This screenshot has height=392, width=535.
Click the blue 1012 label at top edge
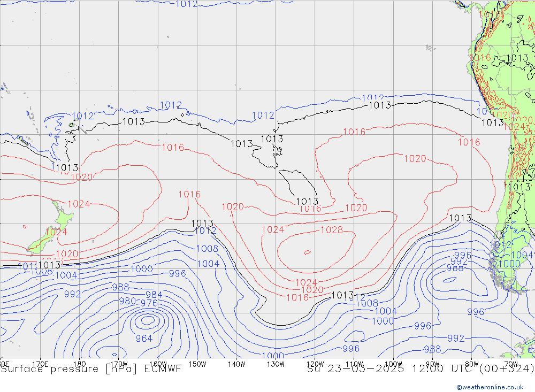click(187, 4)
